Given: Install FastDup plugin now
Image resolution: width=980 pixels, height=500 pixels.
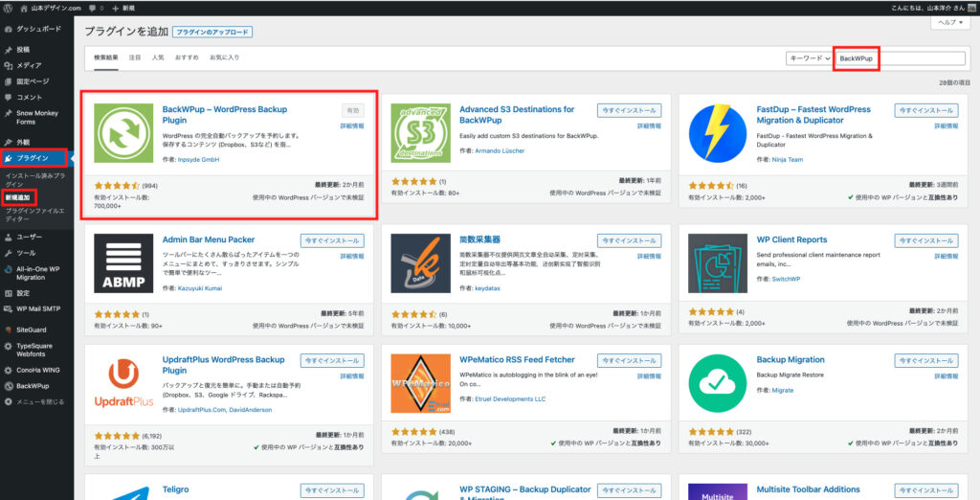Looking at the screenshot, I should pos(926,110).
